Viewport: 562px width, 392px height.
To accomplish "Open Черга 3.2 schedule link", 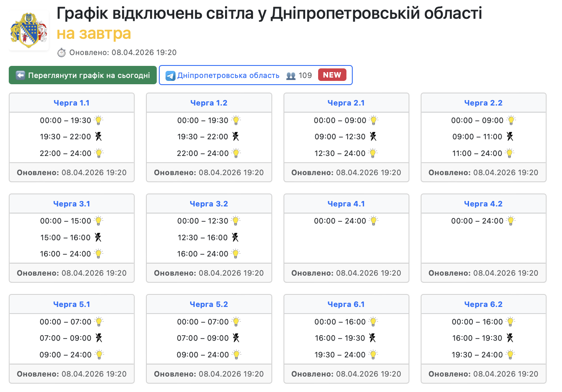I will click(x=208, y=204).
